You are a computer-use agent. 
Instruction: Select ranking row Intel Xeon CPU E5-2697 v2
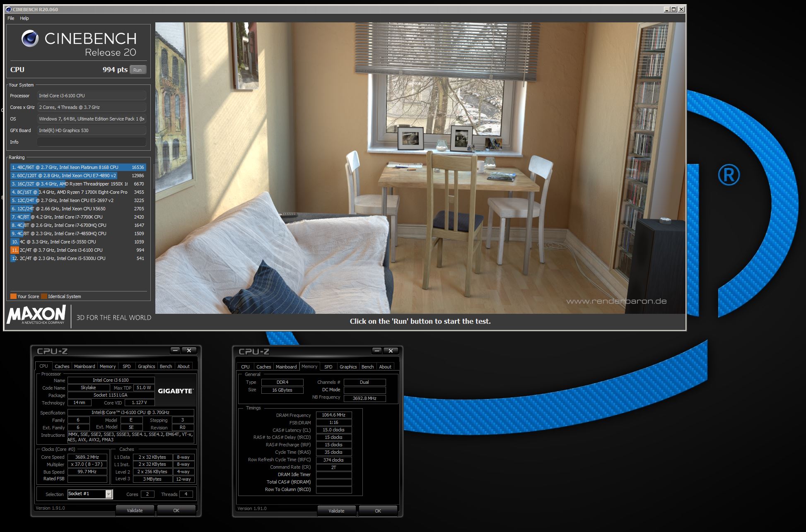(x=78, y=200)
